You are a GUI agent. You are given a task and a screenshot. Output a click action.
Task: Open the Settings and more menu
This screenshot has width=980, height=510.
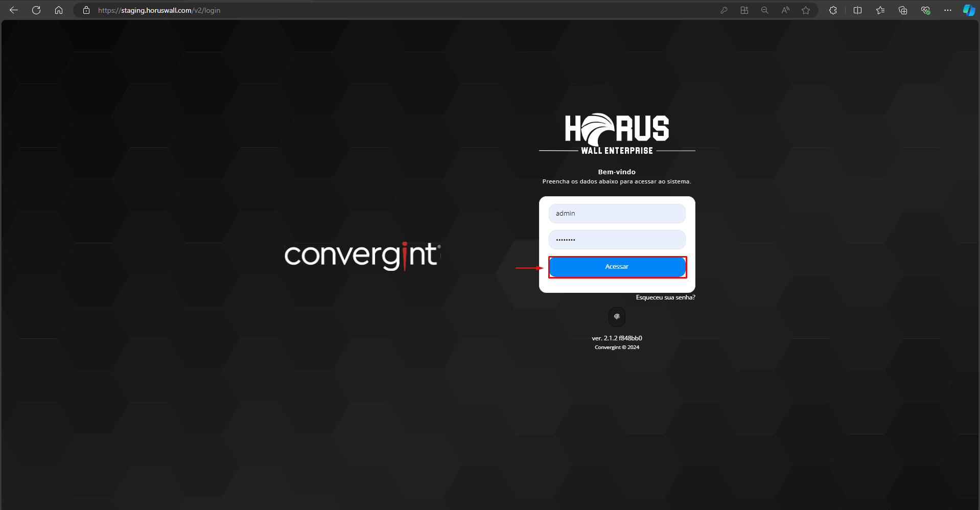click(948, 10)
